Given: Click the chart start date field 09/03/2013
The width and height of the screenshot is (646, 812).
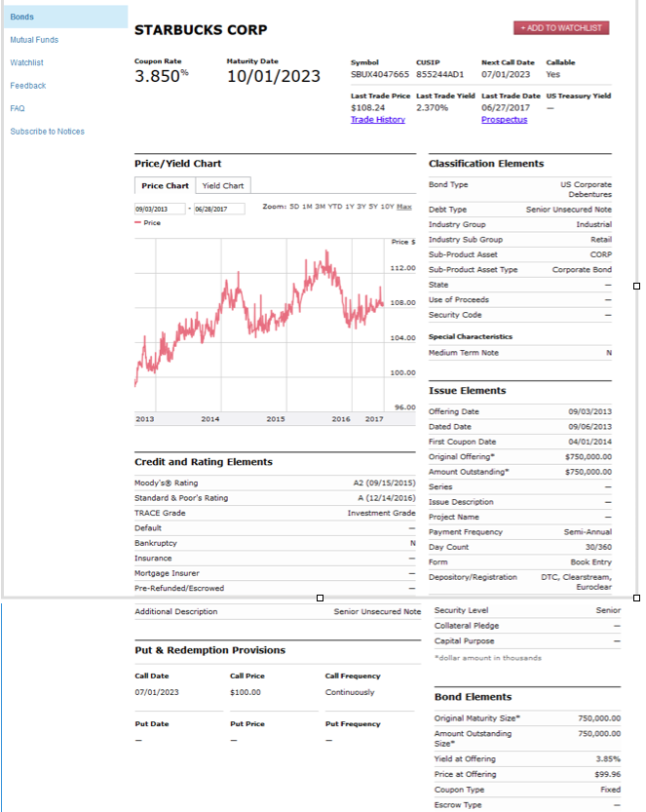Looking at the screenshot, I should tap(160, 209).
